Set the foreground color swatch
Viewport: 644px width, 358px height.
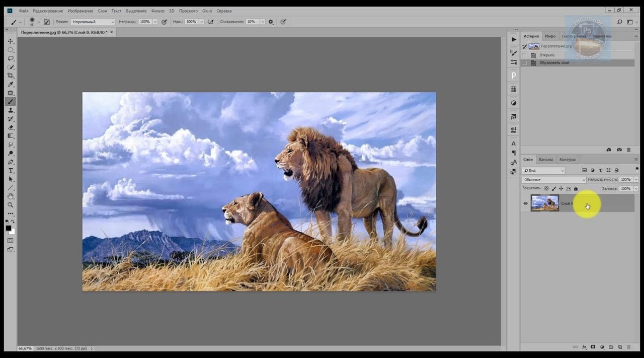click(x=9, y=228)
